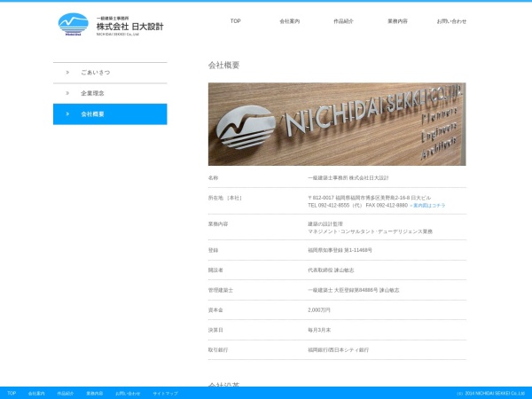Open the TOP navigation item

click(x=236, y=21)
